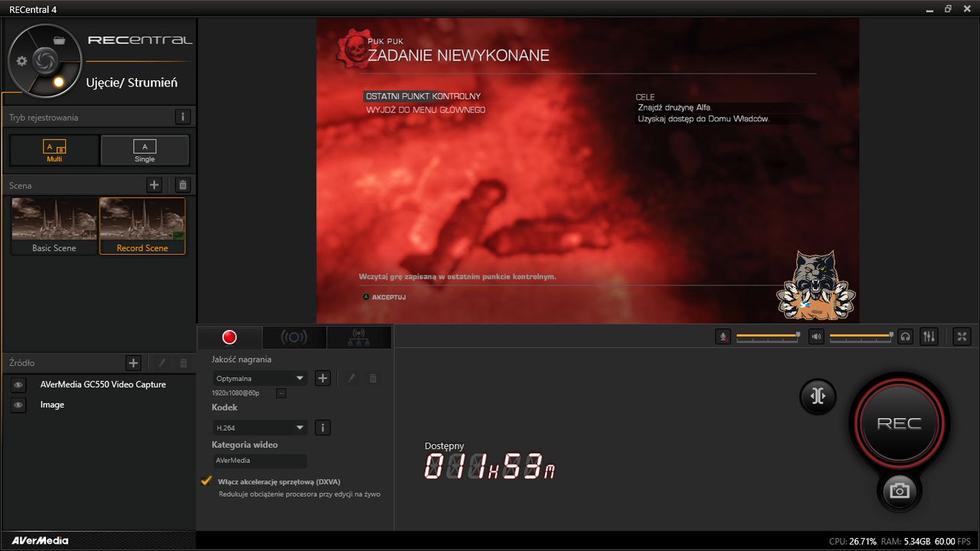
Task: Delete recording quality profile trash icon
Action: point(373,378)
